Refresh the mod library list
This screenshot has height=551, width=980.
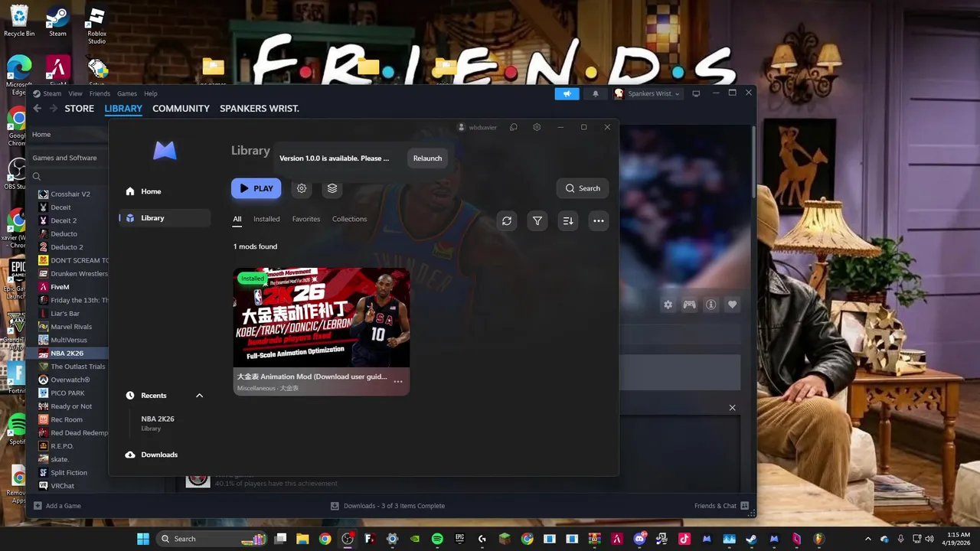pos(507,221)
